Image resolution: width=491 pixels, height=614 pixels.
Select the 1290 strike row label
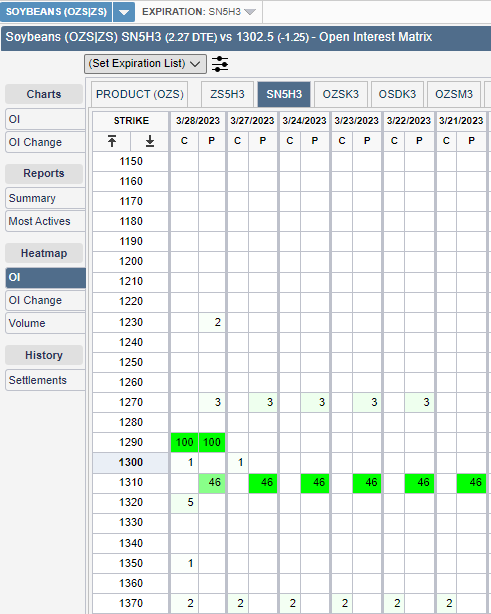131,442
